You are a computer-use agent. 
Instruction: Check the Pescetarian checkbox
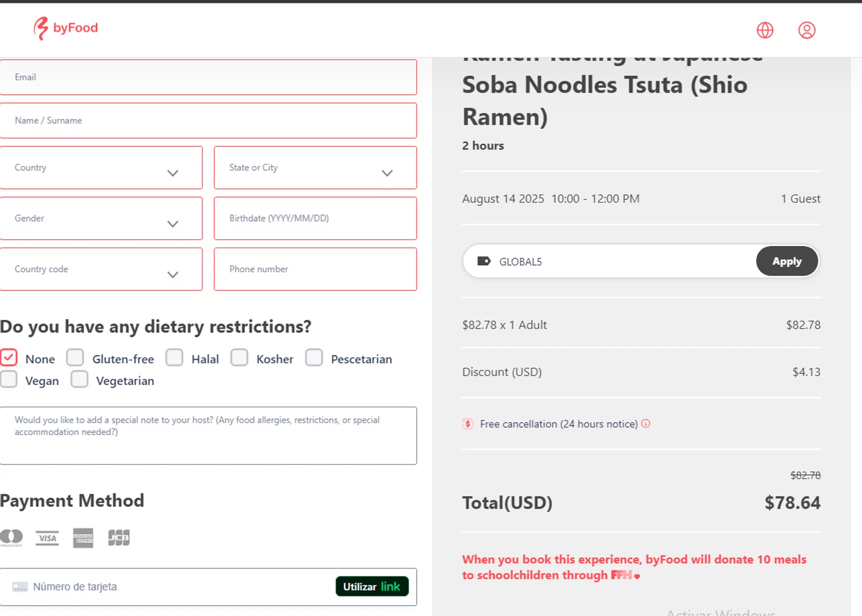pyautogui.click(x=314, y=357)
